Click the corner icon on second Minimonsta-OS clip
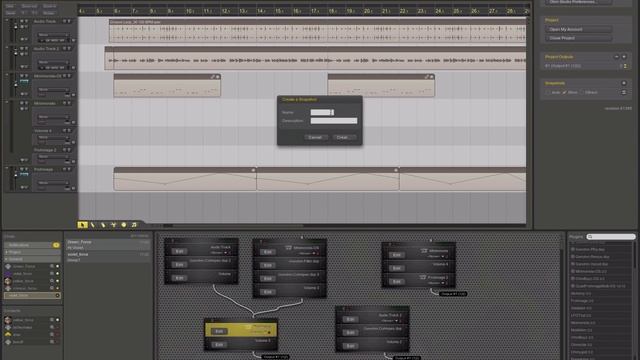The width and height of the screenshot is (640, 360). pos(432,77)
